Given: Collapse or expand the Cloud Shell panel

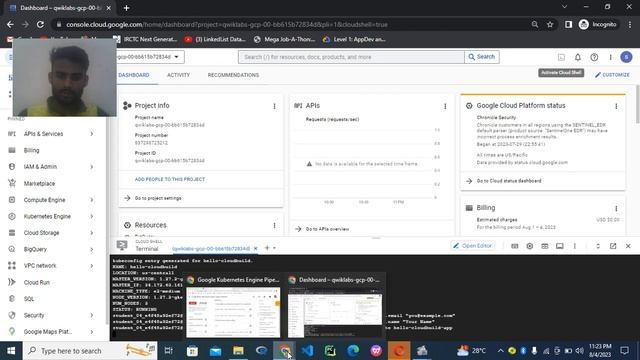Looking at the screenshot, I should point(598,246).
